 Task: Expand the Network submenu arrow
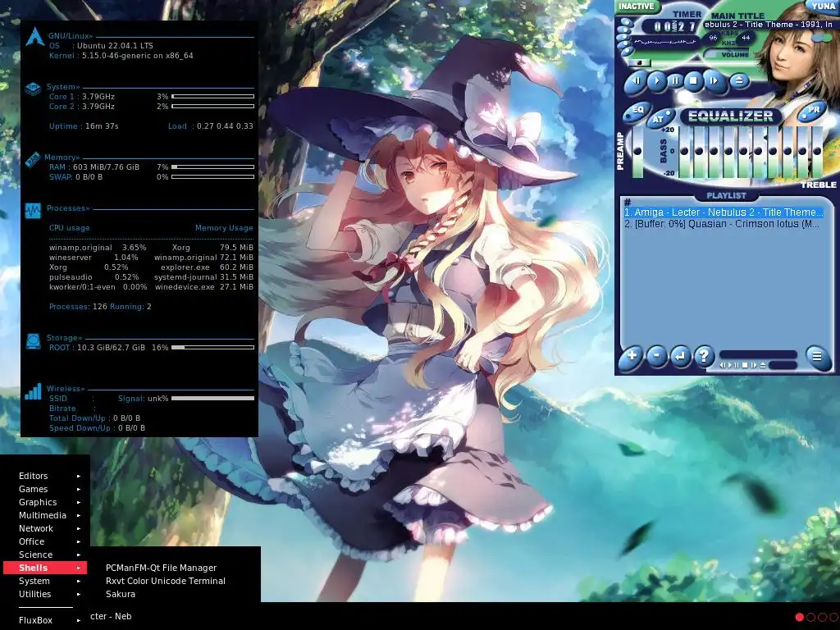[79, 528]
